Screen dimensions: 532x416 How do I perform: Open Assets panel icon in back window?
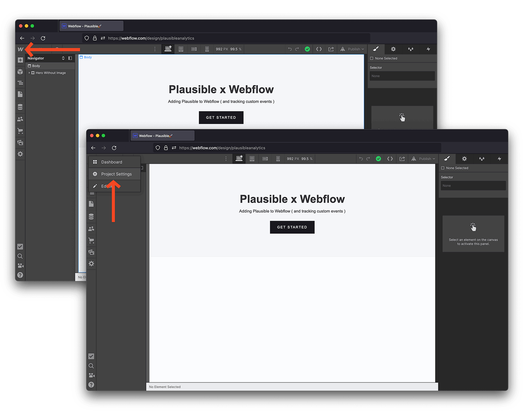click(20, 143)
